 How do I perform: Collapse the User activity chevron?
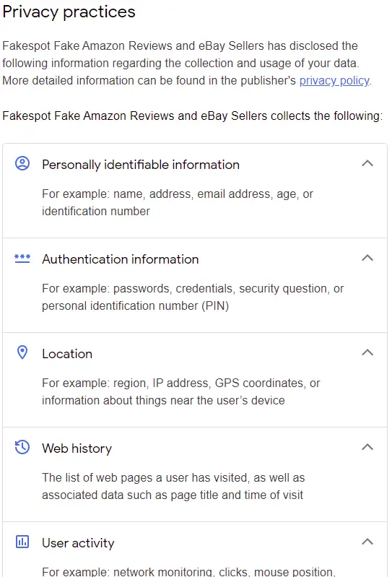click(367, 542)
